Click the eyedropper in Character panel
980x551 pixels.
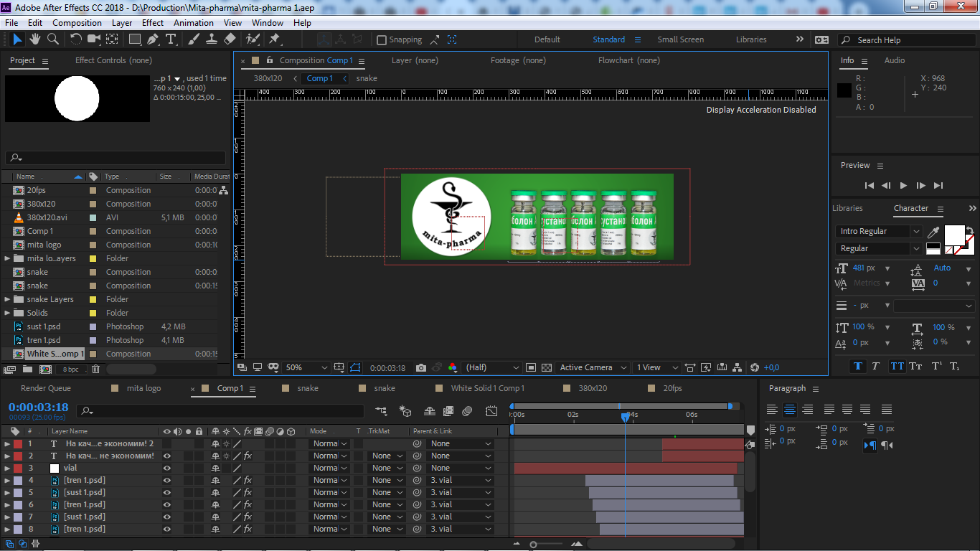pos(933,232)
